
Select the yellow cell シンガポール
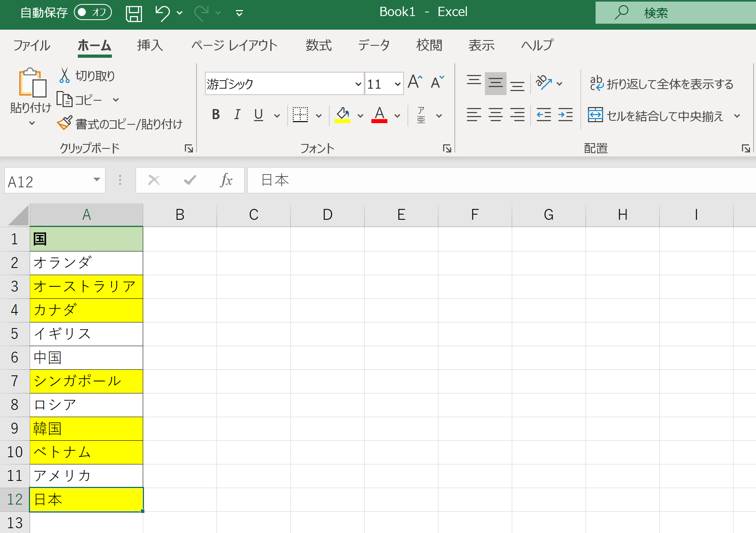point(87,381)
